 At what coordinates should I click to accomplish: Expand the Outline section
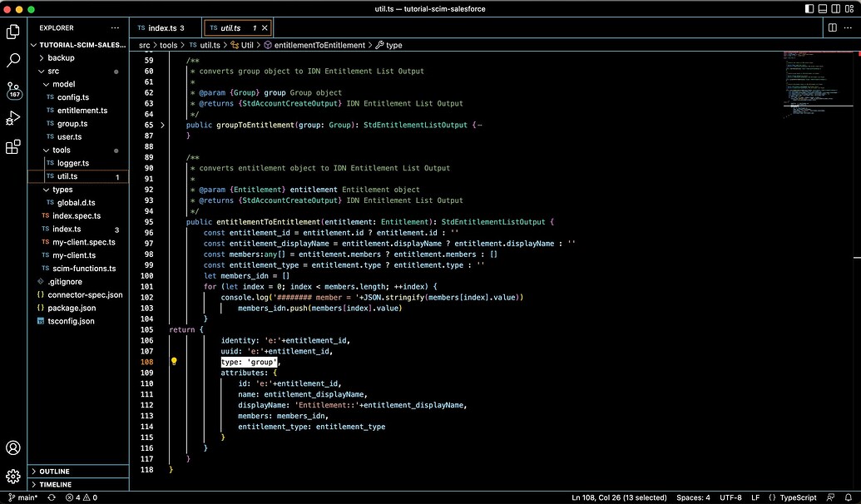(x=56, y=471)
